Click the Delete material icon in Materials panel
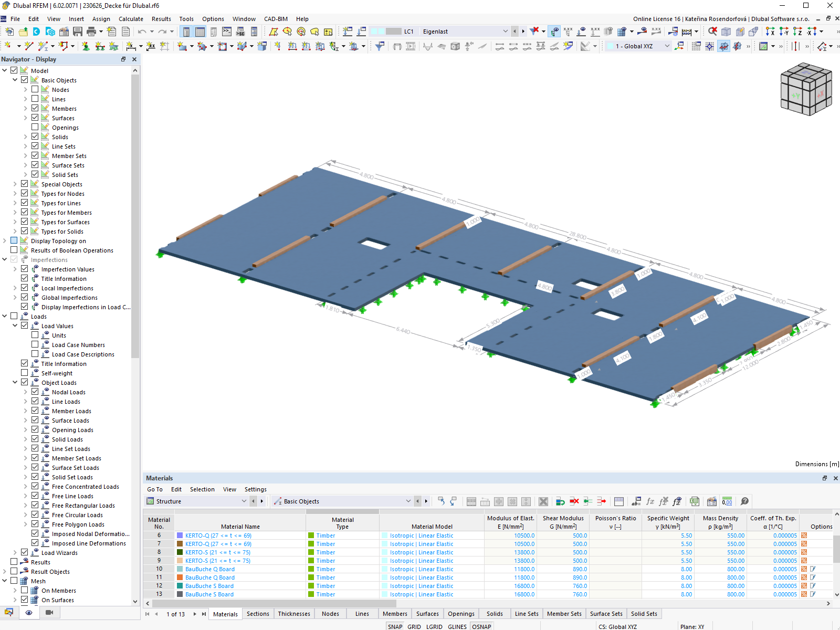The height and width of the screenshot is (630, 840). (574, 501)
